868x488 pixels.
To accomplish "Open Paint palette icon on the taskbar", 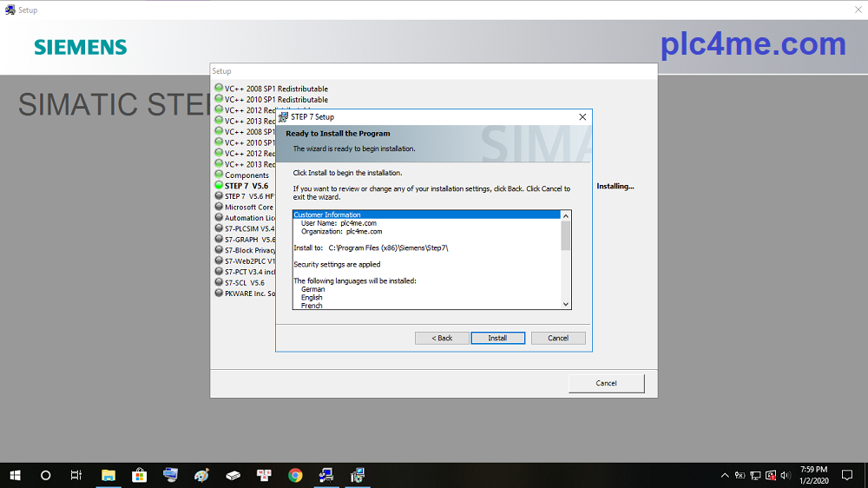I will [x=201, y=475].
